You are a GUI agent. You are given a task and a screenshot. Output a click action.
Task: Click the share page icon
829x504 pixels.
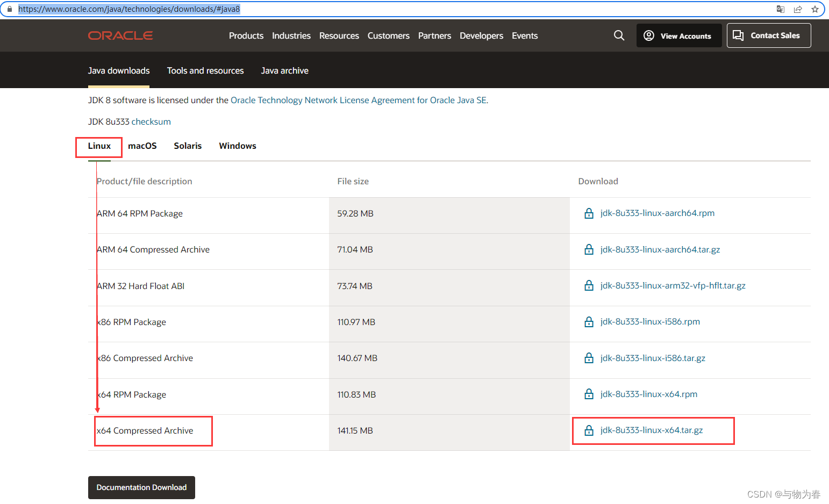point(798,9)
